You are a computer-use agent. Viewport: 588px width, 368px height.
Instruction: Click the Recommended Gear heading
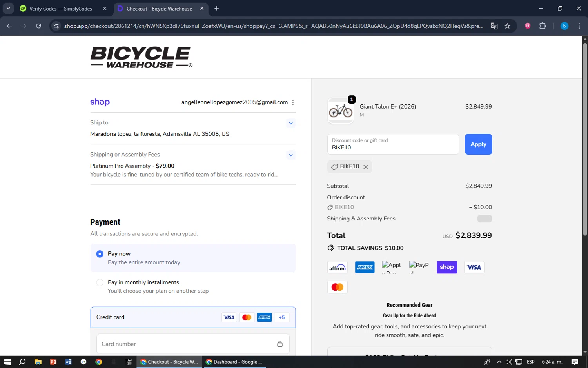tap(409, 305)
